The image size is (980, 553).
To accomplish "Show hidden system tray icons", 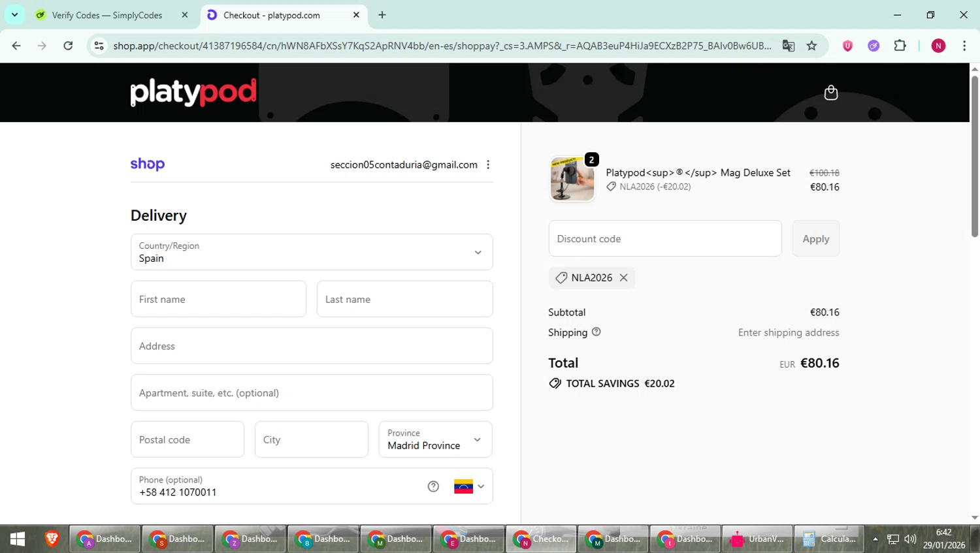I will pyautogui.click(x=875, y=539).
